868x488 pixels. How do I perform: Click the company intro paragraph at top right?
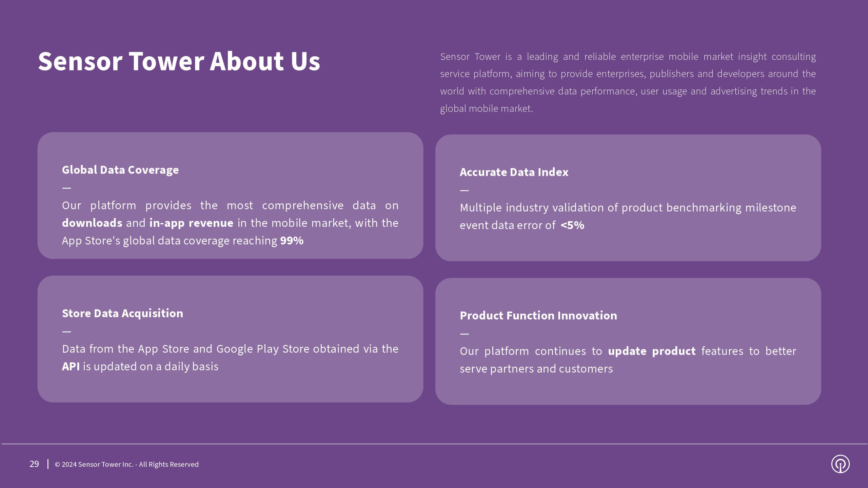pos(628,82)
